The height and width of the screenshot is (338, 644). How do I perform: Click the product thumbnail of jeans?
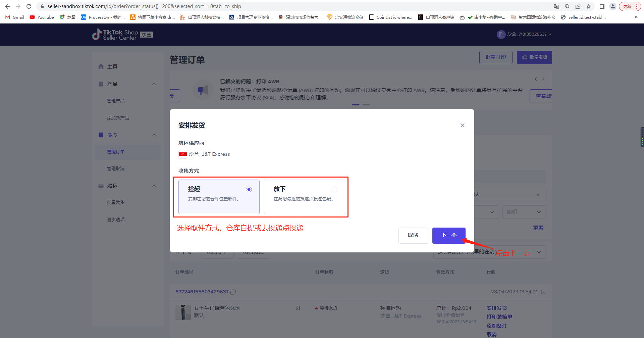click(183, 312)
